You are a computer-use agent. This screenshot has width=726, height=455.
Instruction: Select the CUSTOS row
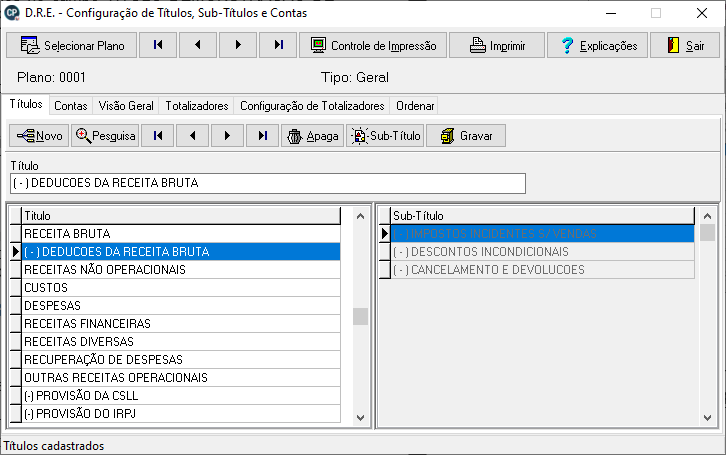181,288
